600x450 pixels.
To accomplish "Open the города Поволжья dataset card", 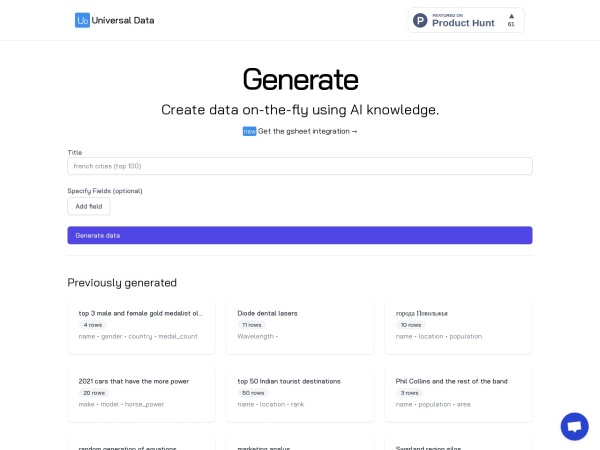I will tap(459, 324).
